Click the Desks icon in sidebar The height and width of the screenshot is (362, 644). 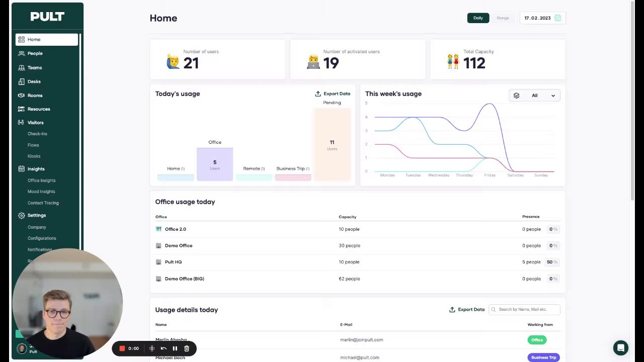tap(21, 81)
